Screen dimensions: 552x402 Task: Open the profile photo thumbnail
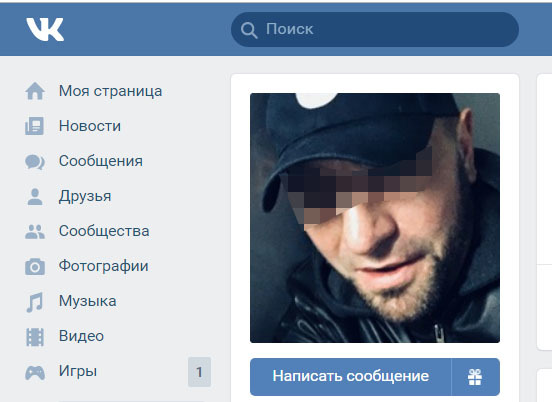[x=375, y=218]
